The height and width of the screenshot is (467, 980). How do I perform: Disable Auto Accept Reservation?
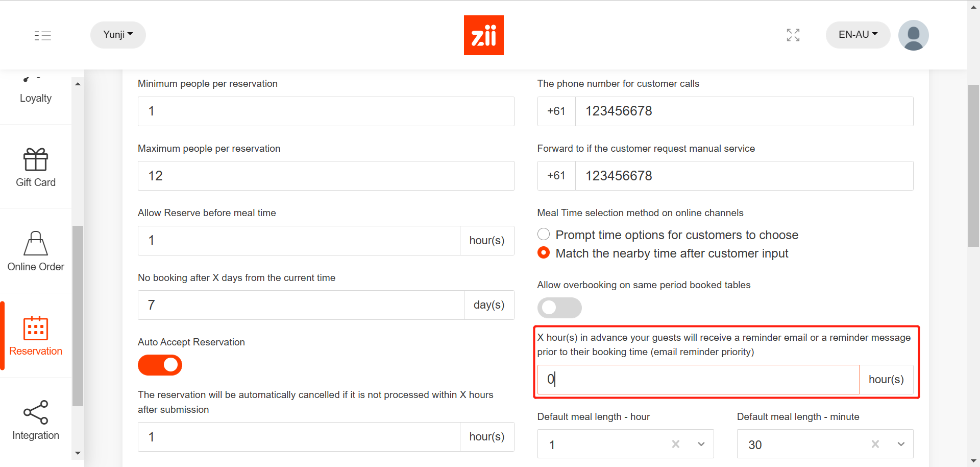pos(160,365)
